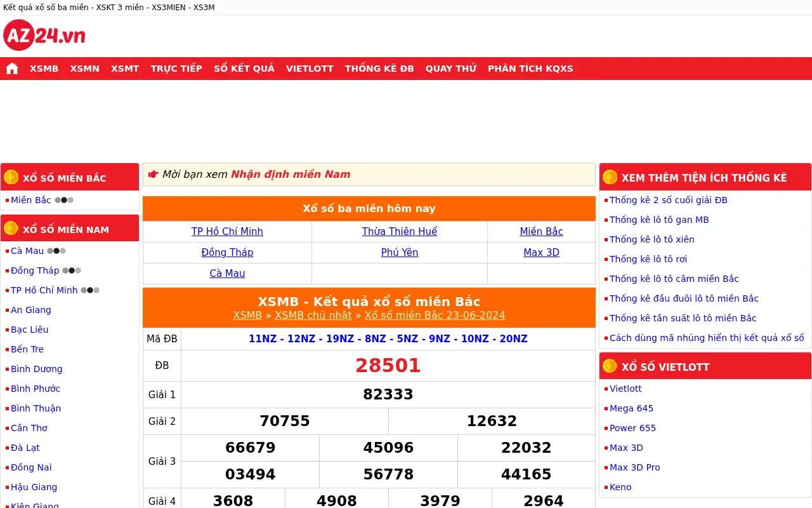Open the Keno link
Viewport: 812px width, 508px height.
(620, 487)
